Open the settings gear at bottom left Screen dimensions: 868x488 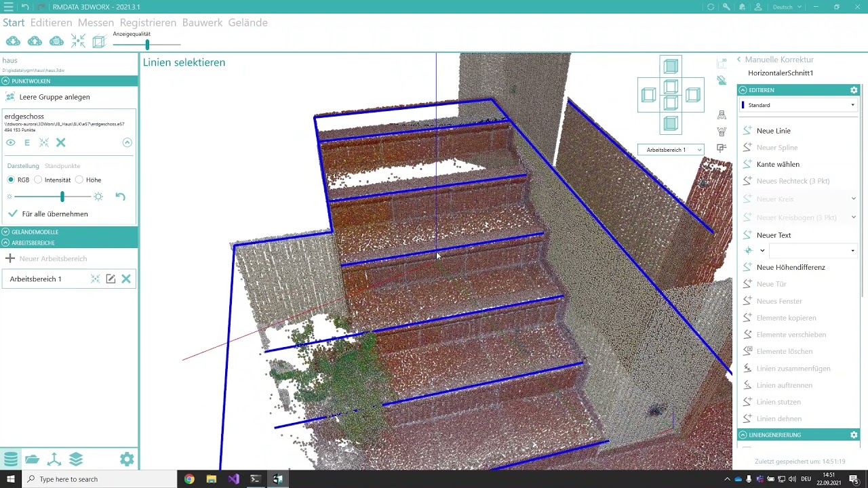coord(127,460)
